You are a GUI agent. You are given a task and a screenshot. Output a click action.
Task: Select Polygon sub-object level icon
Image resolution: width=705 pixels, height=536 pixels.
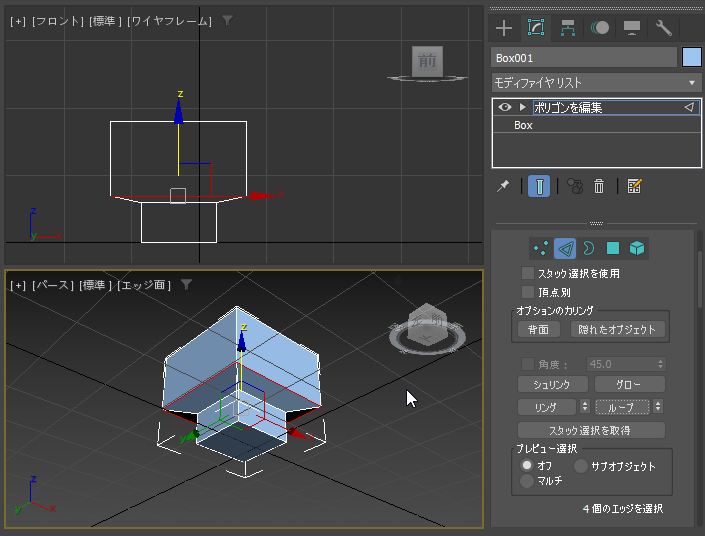(x=613, y=248)
